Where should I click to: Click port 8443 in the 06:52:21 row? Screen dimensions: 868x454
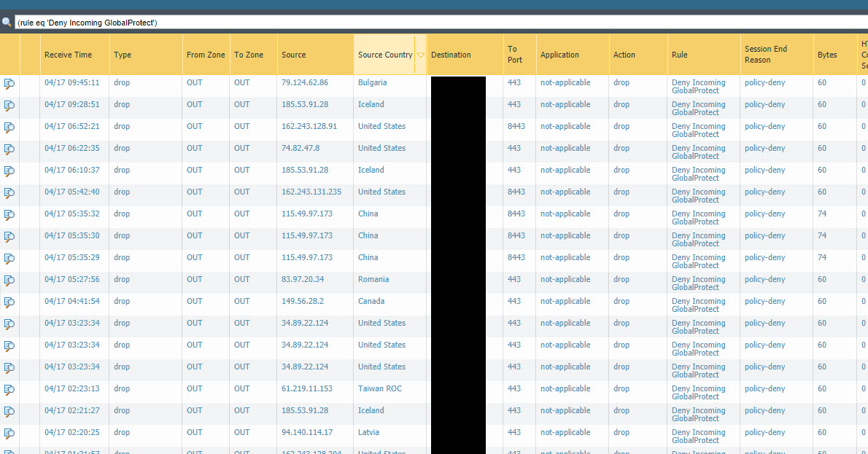[x=516, y=126]
